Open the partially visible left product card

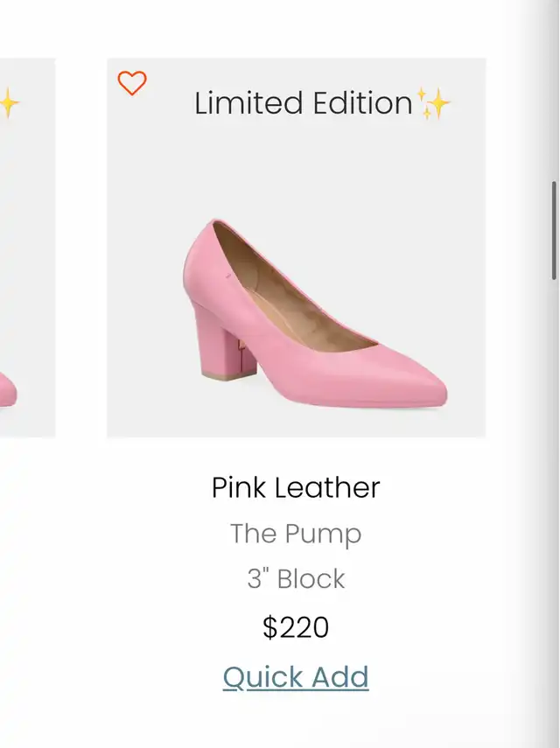[x=28, y=248]
